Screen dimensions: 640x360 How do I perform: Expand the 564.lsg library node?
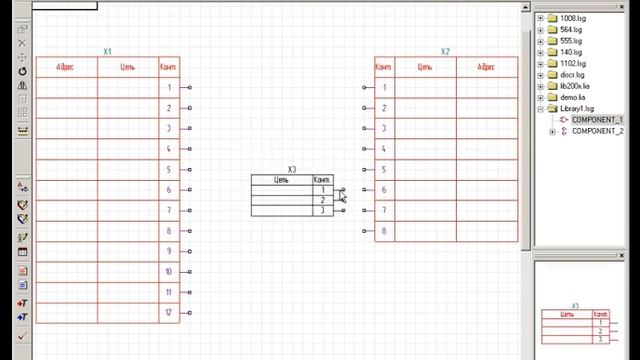pyautogui.click(x=540, y=30)
